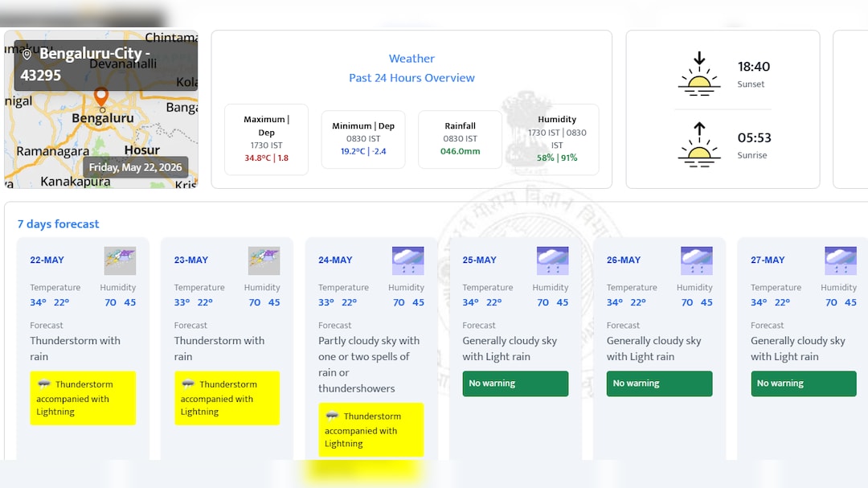Click the Hosur label on the map
This screenshot has width=868, height=488.
[141, 150]
